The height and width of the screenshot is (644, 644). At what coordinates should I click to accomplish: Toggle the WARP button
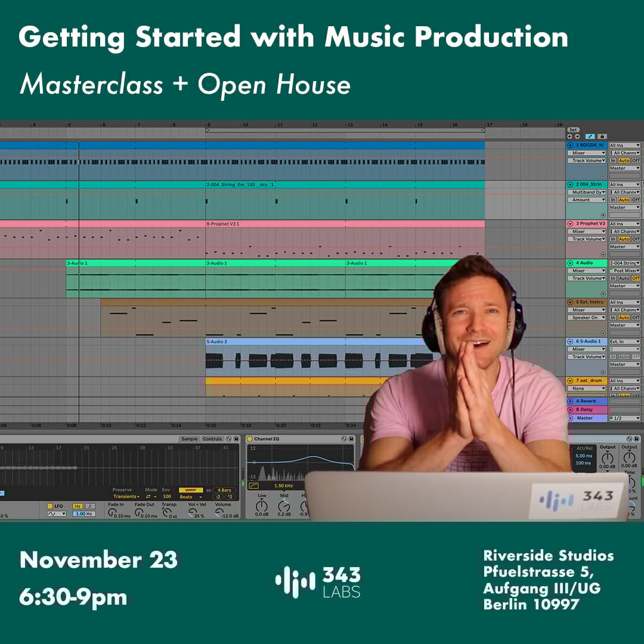point(191,490)
